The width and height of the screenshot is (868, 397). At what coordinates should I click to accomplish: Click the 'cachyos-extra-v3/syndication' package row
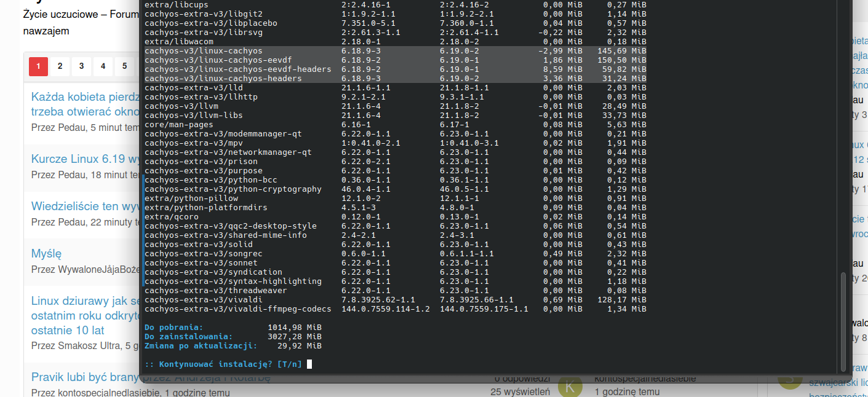coord(396,272)
